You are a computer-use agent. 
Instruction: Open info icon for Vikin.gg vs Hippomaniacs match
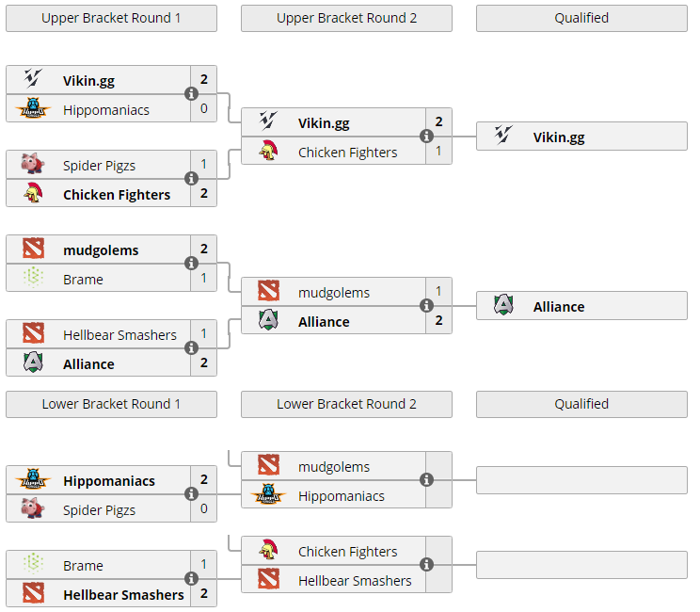(x=192, y=94)
